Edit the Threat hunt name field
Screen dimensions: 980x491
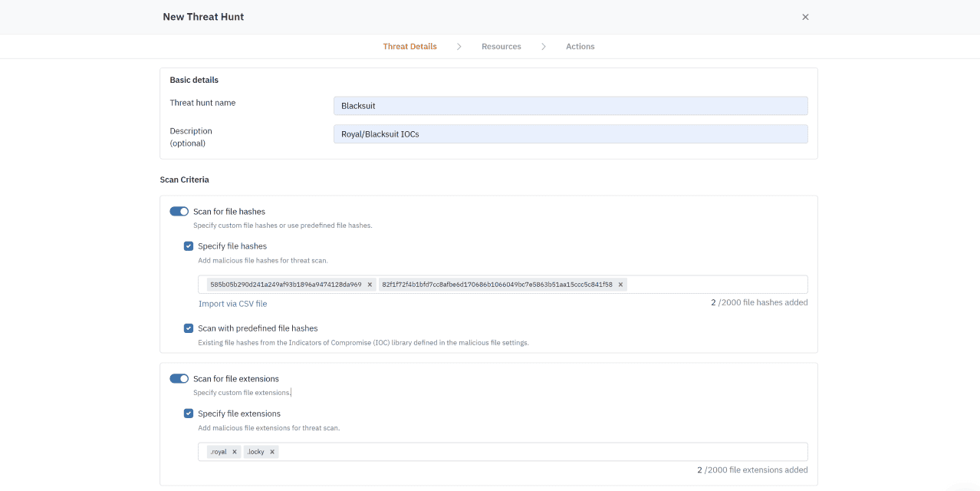570,106
